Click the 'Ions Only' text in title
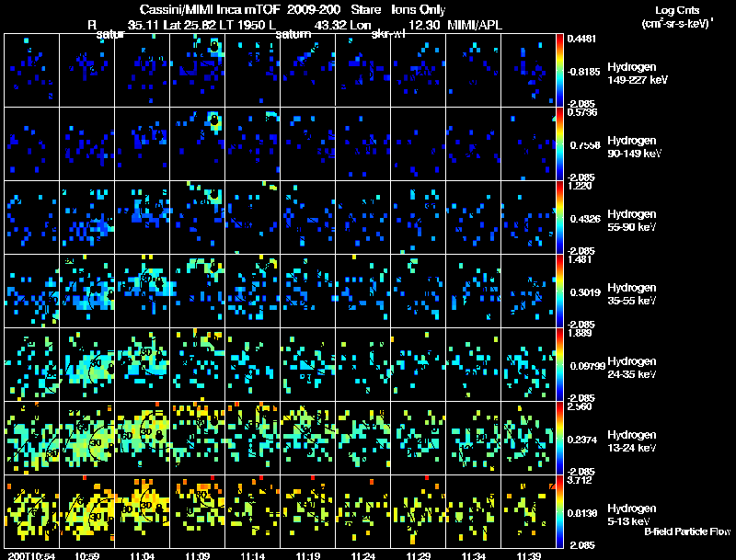 (419, 9)
